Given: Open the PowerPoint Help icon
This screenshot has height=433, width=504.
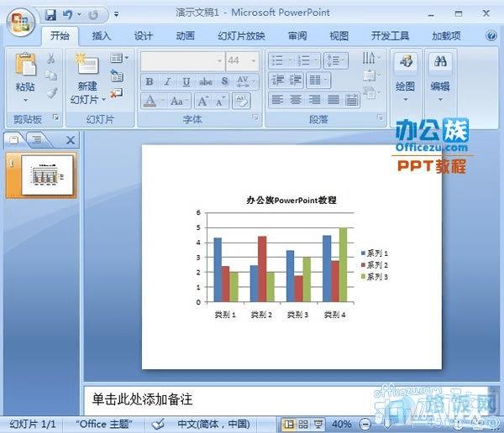Looking at the screenshot, I should tap(491, 35).
